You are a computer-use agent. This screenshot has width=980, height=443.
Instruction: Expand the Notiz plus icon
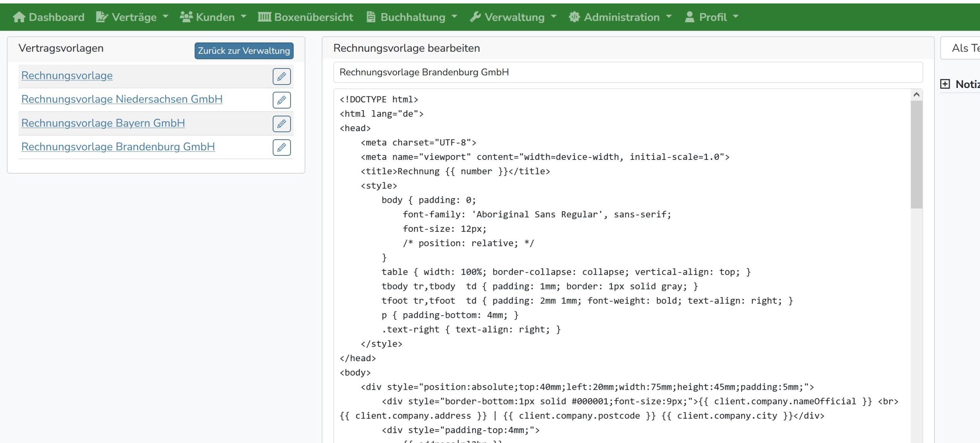point(945,84)
